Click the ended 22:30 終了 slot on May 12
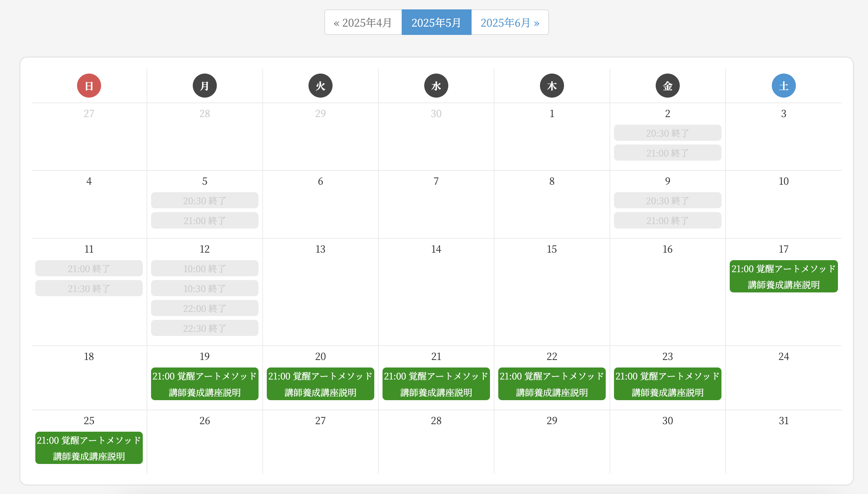Viewport: 868px width, 494px height. tap(205, 328)
